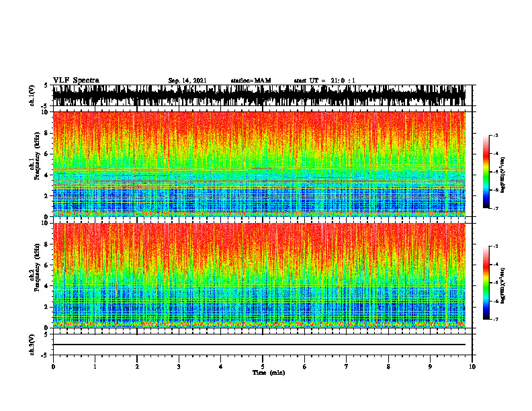This screenshot has width=532, height=411.
Task: Click time axis tick label "1"
Action: (95, 367)
